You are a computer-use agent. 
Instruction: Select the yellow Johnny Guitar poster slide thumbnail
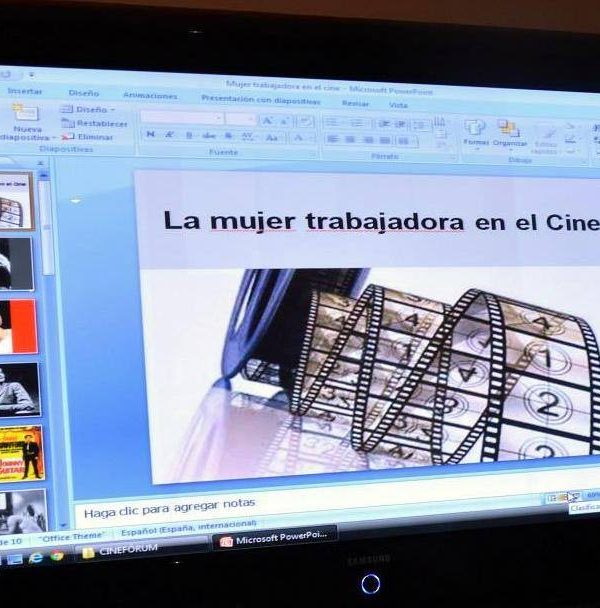(x=22, y=453)
